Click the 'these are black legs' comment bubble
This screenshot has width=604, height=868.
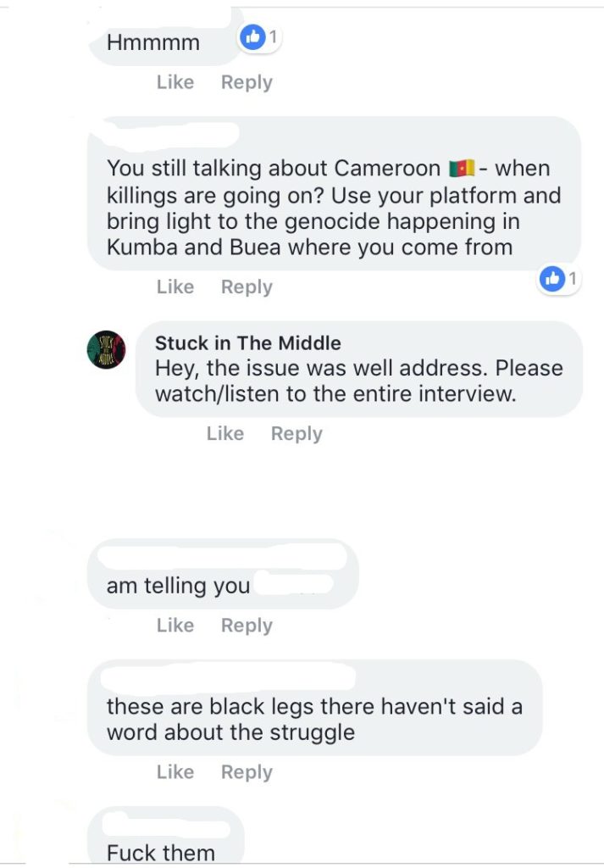click(315, 707)
